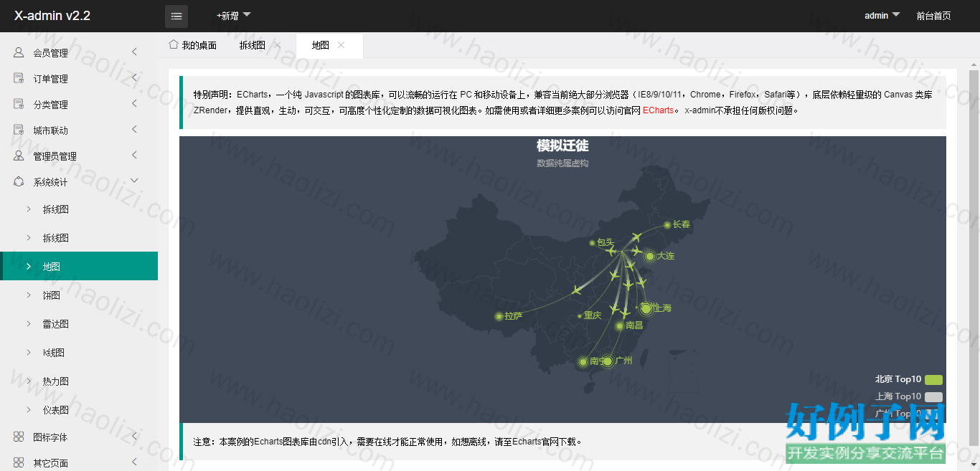Screen dimensions: 980x471
Task: Open first 拆线图 item in sidebar
Action: point(79,209)
